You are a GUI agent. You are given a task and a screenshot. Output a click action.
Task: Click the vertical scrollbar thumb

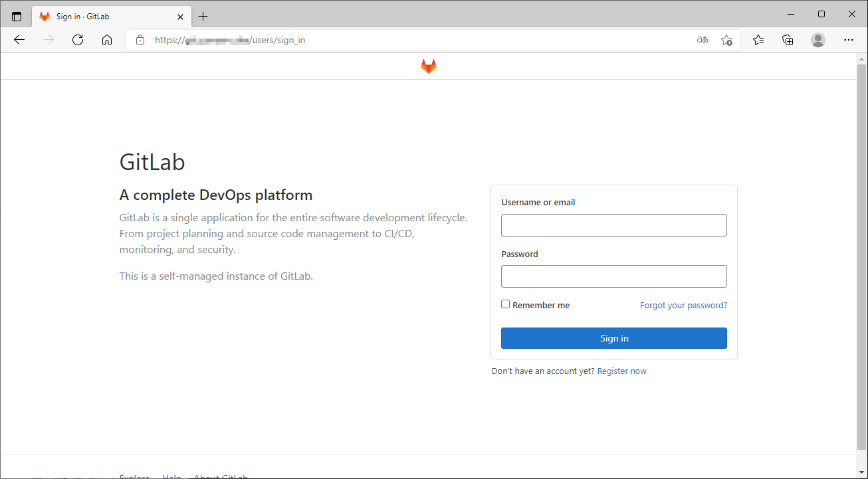861,256
